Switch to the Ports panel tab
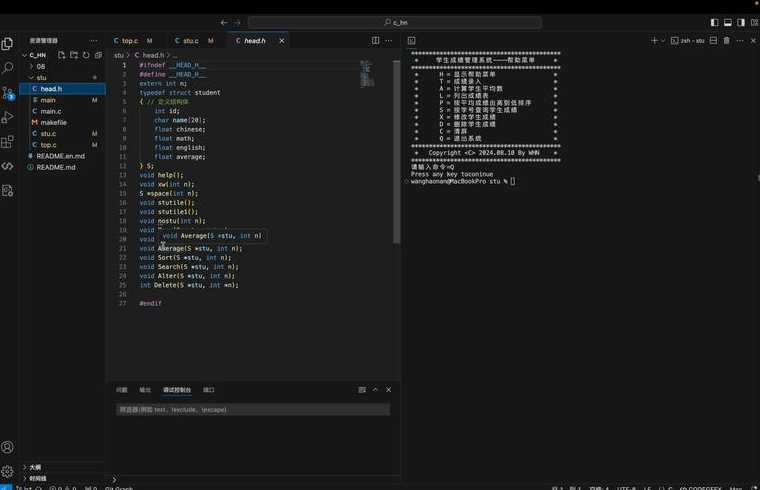 (x=208, y=390)
